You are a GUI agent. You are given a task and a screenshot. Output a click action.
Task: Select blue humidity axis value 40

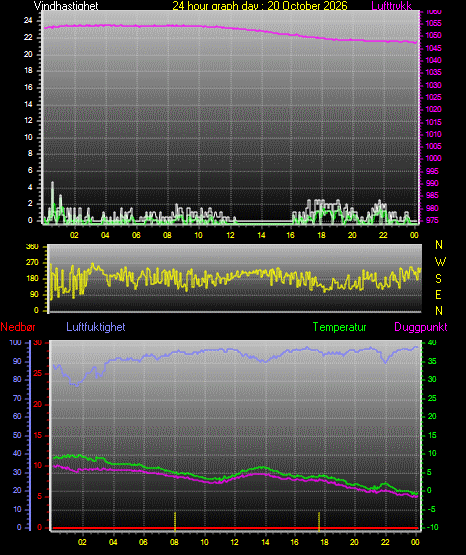click(17, 453)
